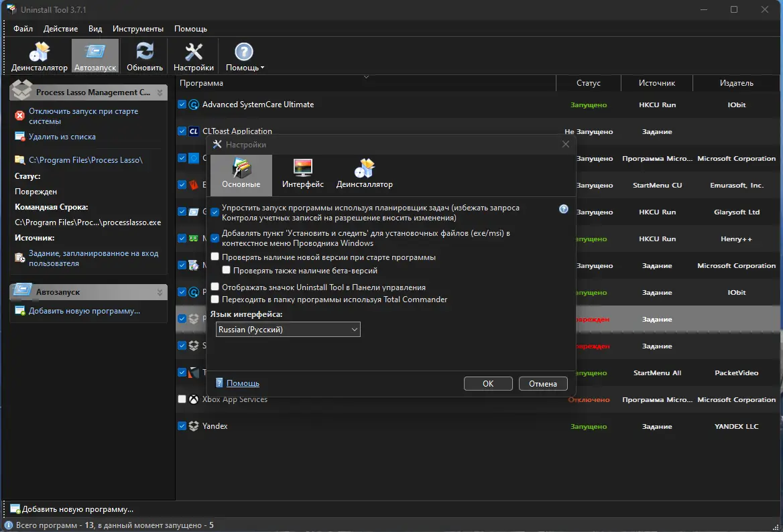Switch to Основные settings tab
The width and height of the screenshot is (783, 532).
(x=241, y=175)
